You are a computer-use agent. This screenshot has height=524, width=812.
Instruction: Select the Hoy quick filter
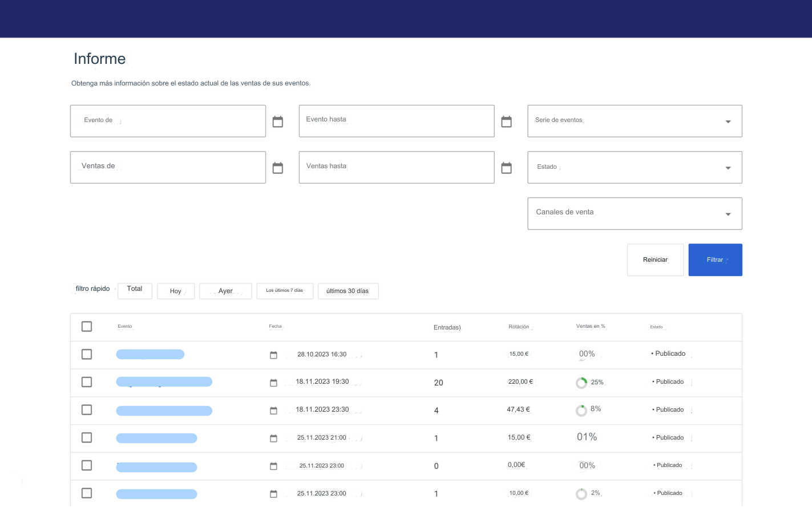pyautogui.click(x=176, y=291)
